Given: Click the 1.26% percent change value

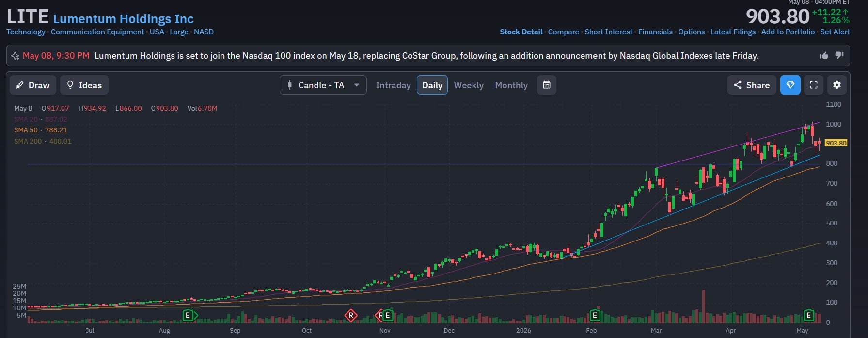Looking at the screenshot, I should 836,20.
